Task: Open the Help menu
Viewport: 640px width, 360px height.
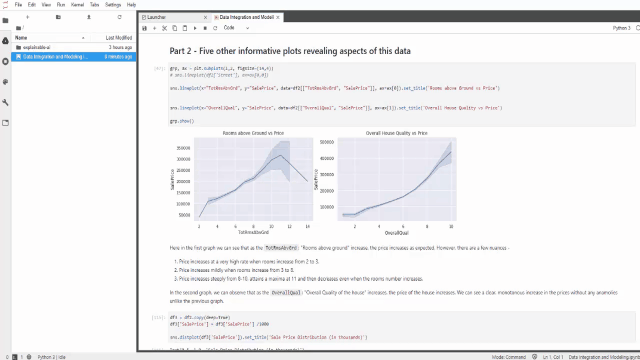Action: [x=131, y=5]
